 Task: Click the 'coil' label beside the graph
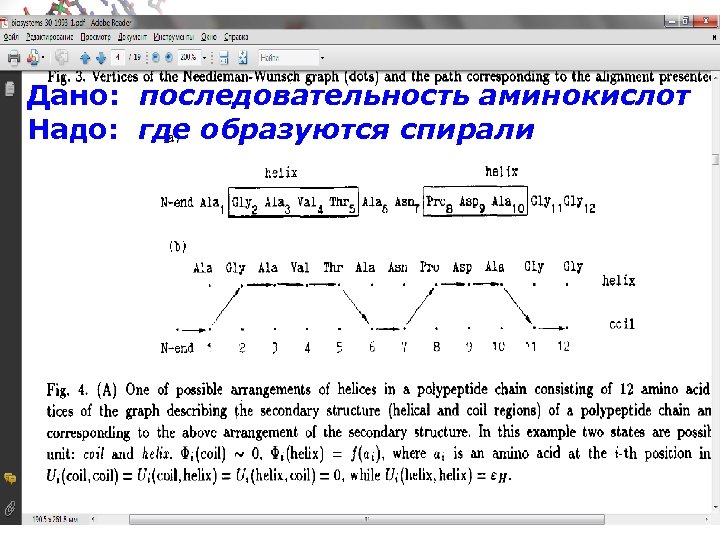622,324
